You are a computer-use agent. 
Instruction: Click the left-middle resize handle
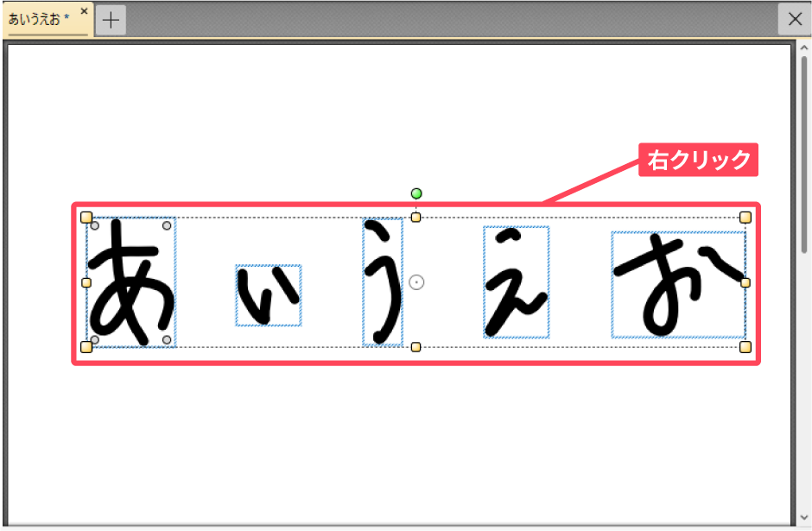(86, 282)
